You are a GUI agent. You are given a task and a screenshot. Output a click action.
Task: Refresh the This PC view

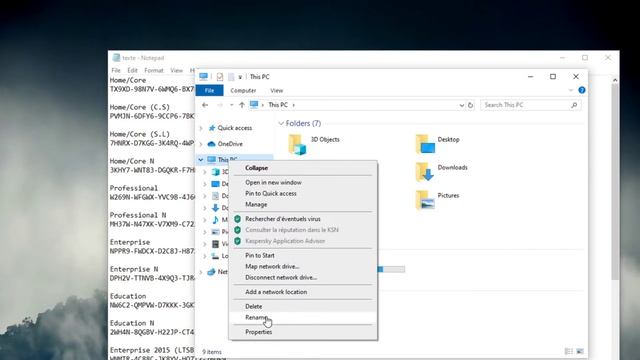470,105
